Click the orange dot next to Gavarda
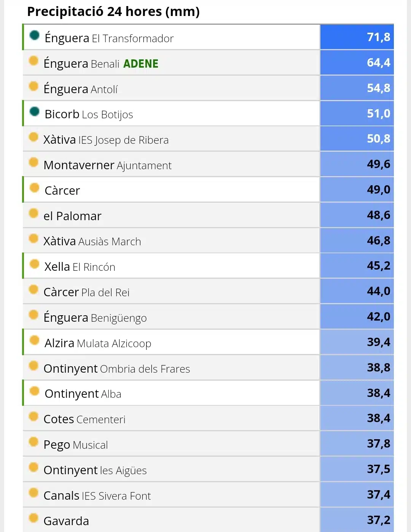This screenshot has height=532, width=411. 33,518
